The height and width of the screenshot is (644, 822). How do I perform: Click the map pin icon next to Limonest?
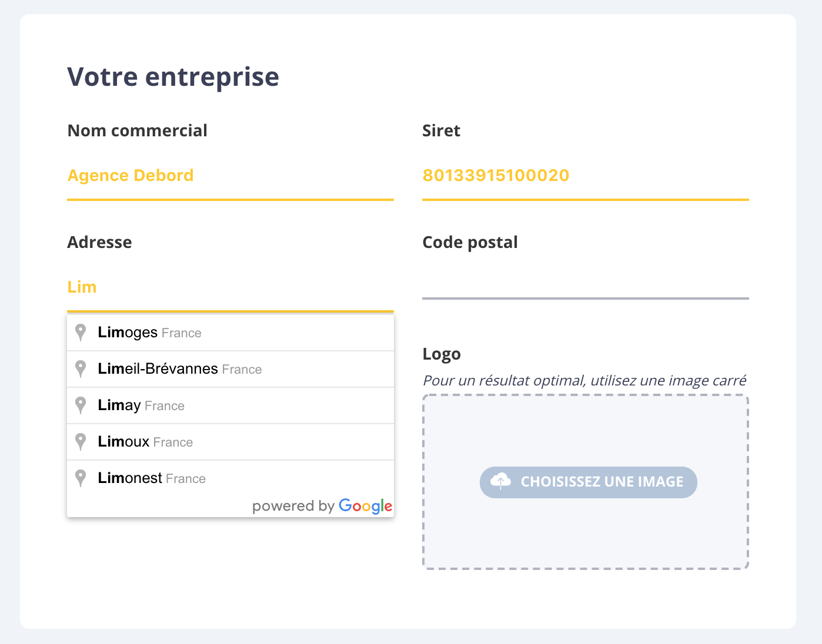[81, 478]
